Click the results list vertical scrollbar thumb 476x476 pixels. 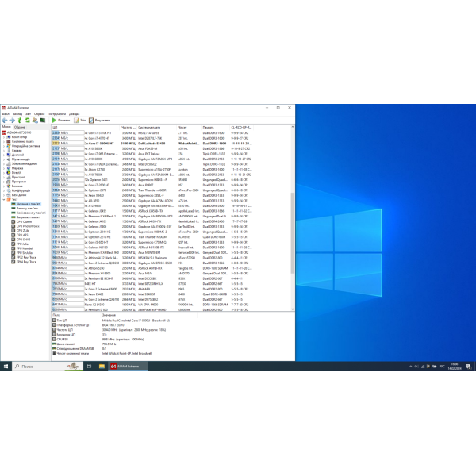click(x=293, y=233)
